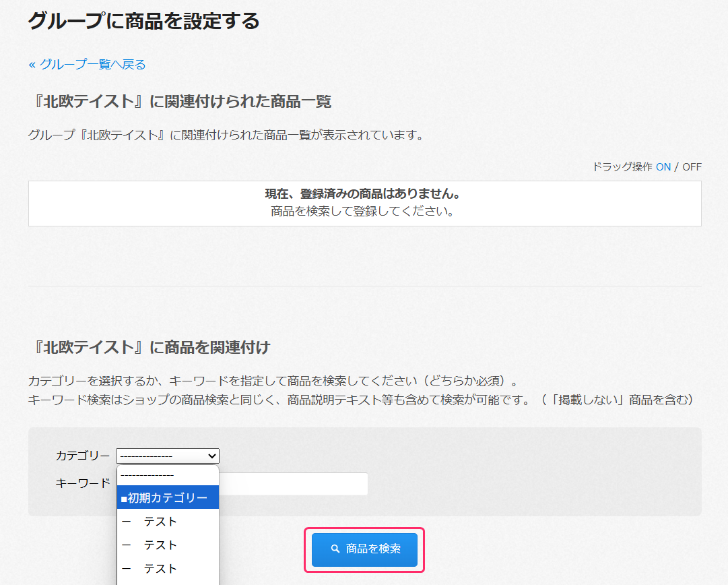Viewport: 728px width, 585px height.
Task: Click the magnifier icon in the search button
Action: [335, 549]
